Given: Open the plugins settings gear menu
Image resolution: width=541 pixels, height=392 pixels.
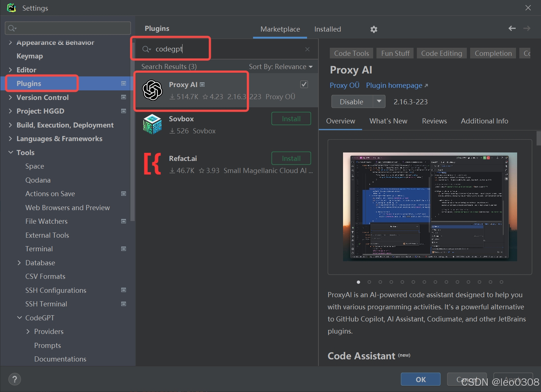Looking at the screenshot, I should (374, 29).
